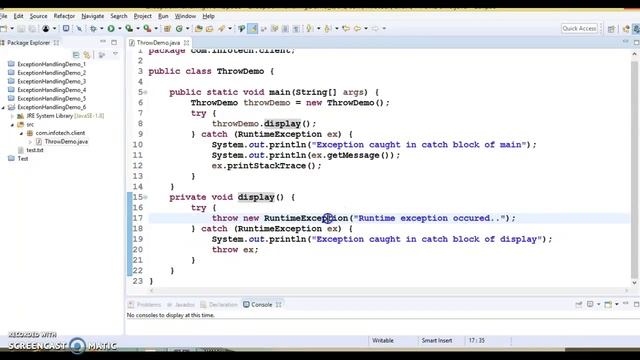Viewport: 640px width, 360px height.
Task: Toggle Link with Editor in Package Explorer
Action: (x=87, y=55)
